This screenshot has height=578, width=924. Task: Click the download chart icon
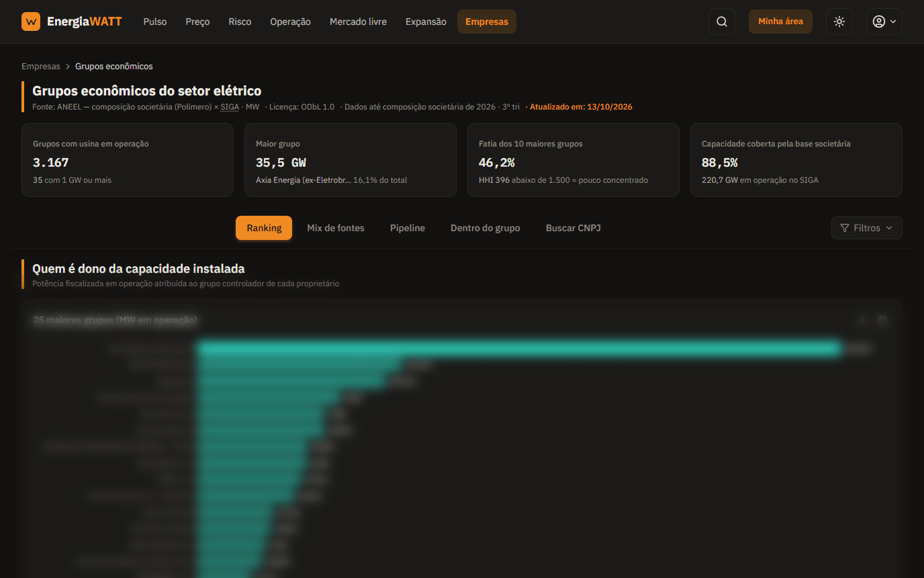tap(862, 320)
